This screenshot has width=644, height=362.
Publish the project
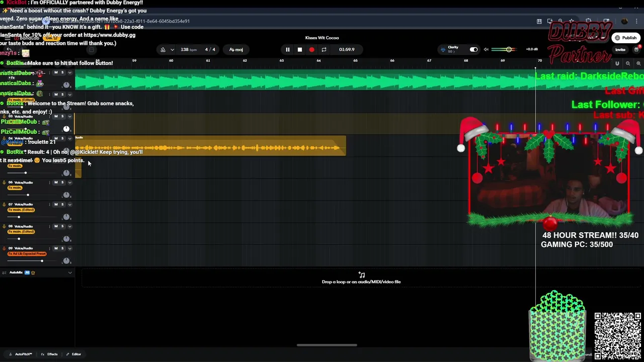(625, 38)
